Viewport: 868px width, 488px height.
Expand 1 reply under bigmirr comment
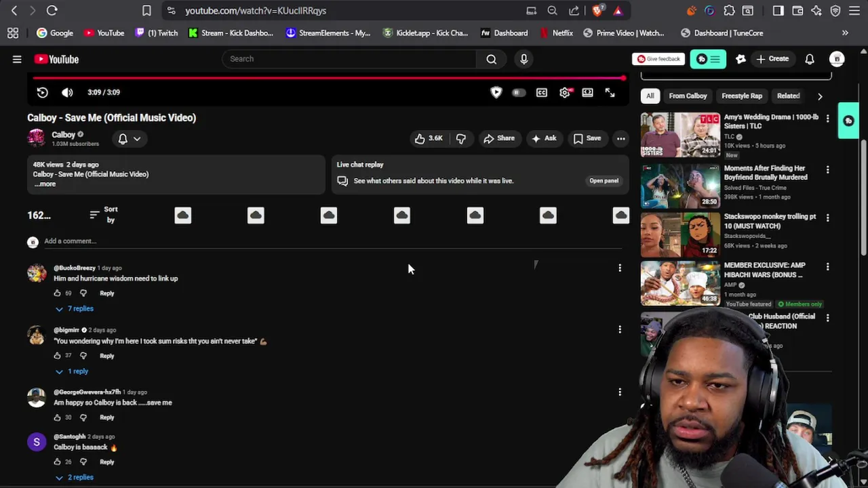coord(72,371)
